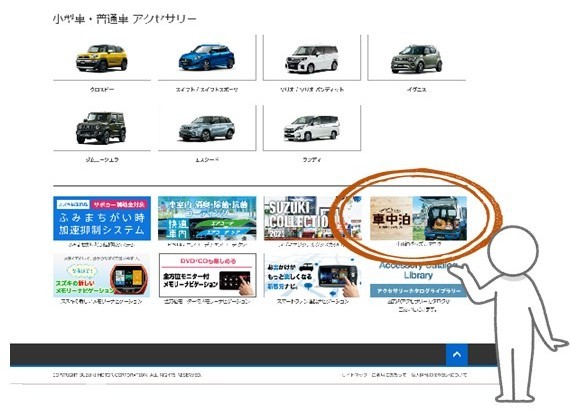Open the ご利用にあたって footer link
This screenshot has width=570, height=413.
(389, 375)
